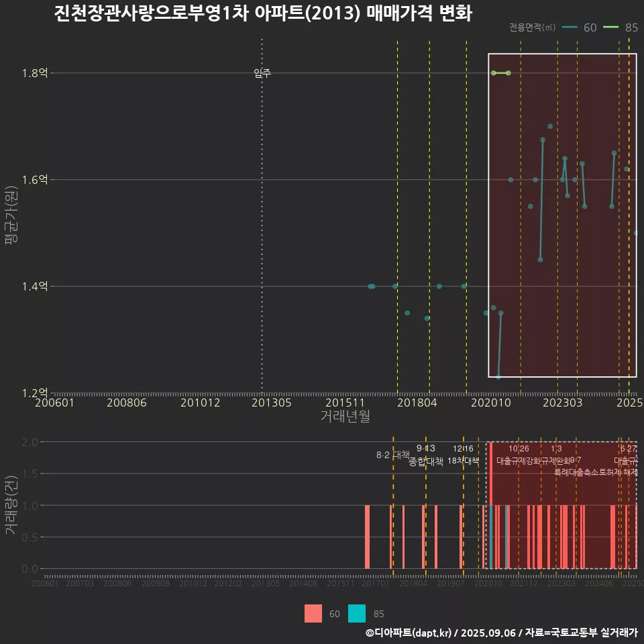
Task: Click the 8·2 대책 policy annotation
Action: 392,455
